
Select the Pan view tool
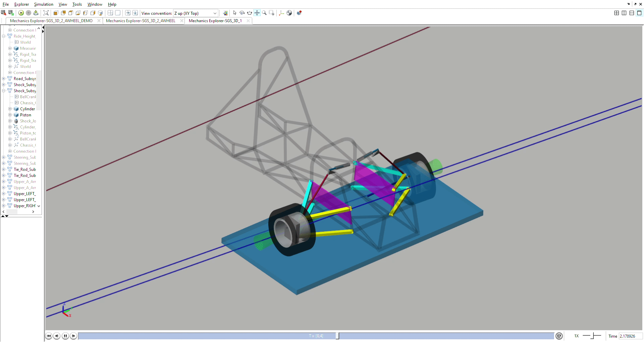(x=257, y=13)
